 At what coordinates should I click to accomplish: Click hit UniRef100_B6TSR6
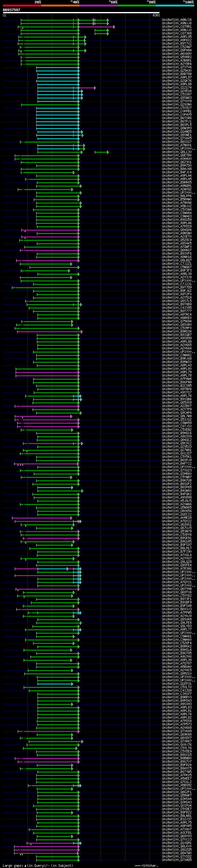[177, 118]
